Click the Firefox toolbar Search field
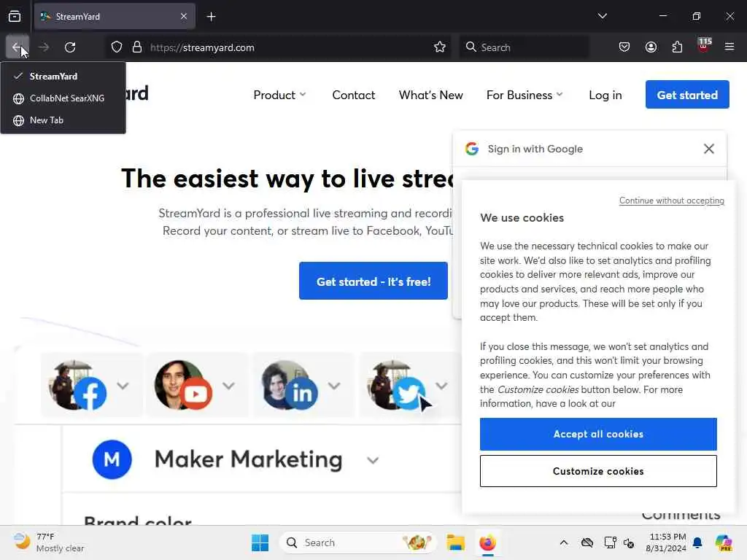This screenshot has width=747, height=560. tap(524, 47)
